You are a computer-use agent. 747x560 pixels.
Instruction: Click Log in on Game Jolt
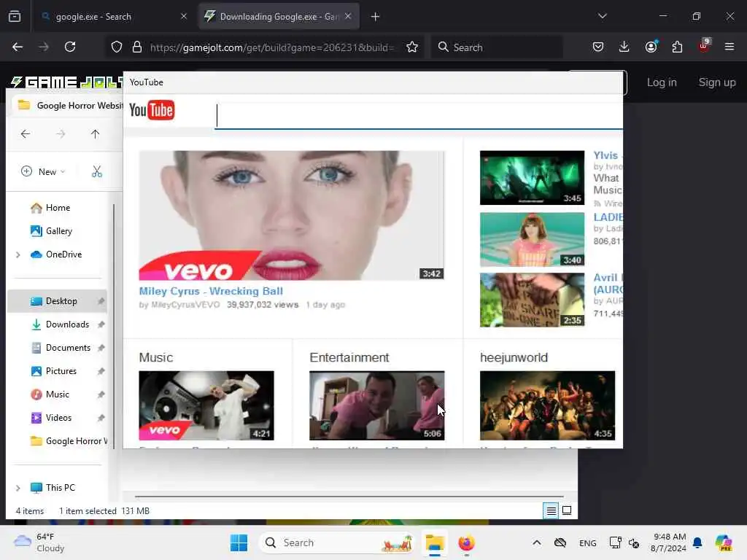(661, 82)
